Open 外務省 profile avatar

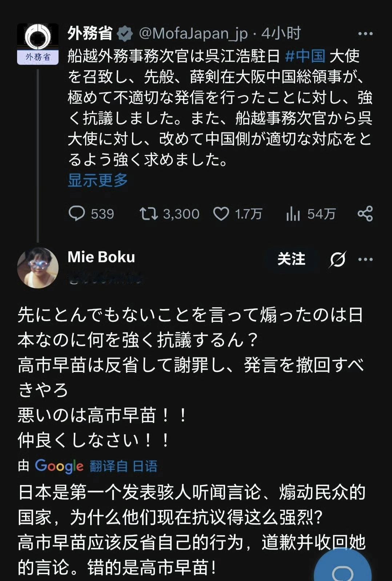point(38,44)
